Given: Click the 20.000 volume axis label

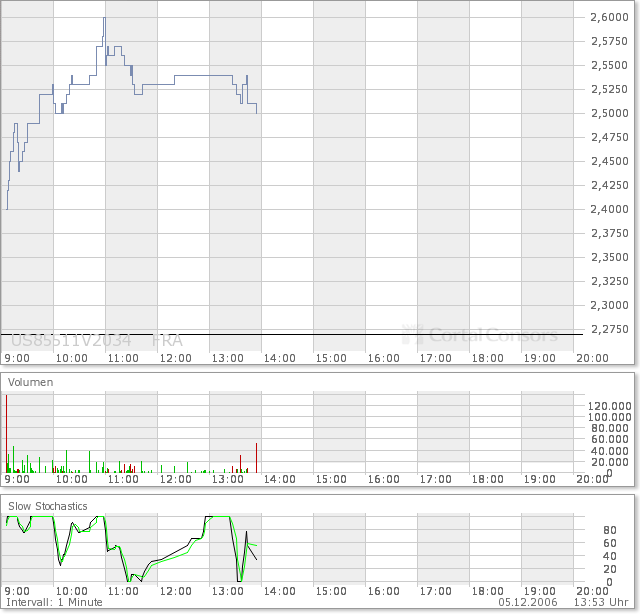Looking at the screenshot, I should tap(612, 462).
